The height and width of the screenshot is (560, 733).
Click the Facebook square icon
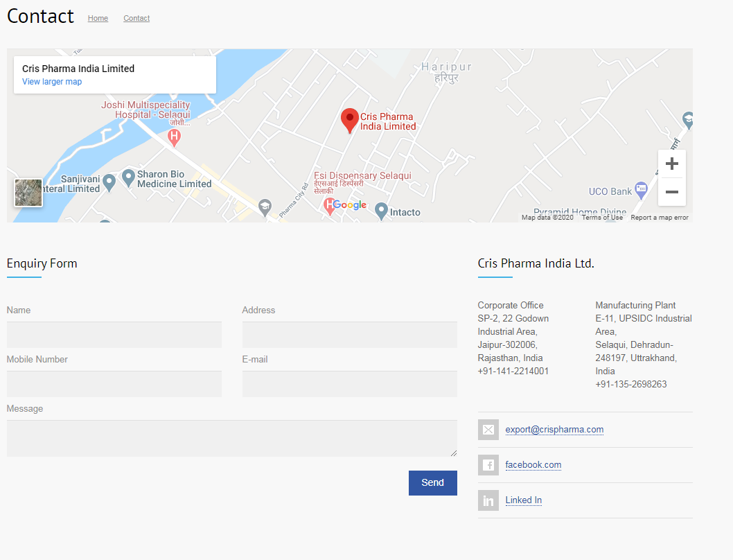(488, 465)
